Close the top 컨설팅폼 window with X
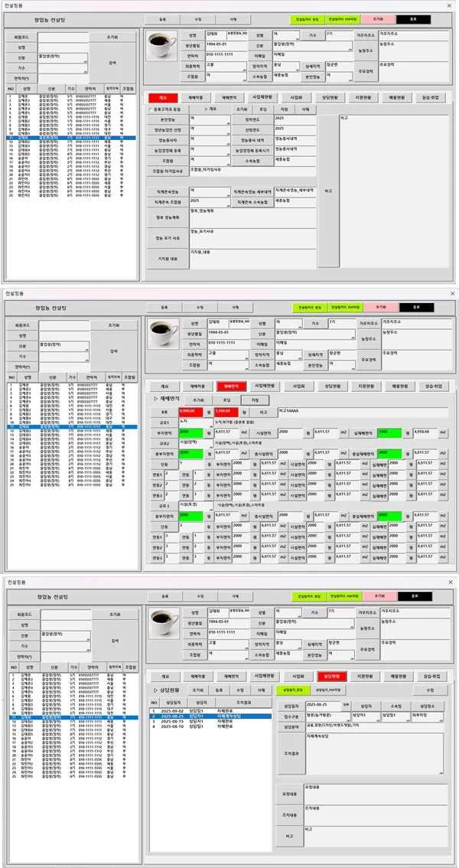The height and width of the screenshot is (868, 459). click(448, 5)
